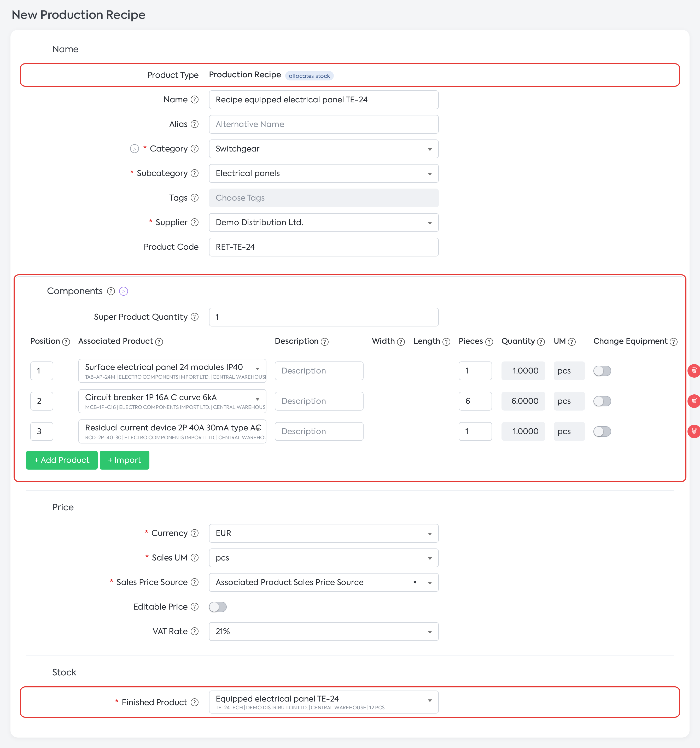Click the help icon beside Finished Product
This screenshot has height=748, width=700.
(x=195, y=703)
